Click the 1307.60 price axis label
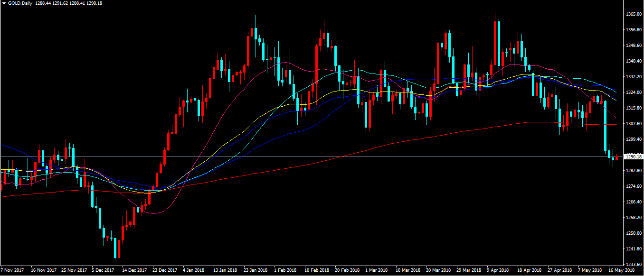 tap(634, 124)
